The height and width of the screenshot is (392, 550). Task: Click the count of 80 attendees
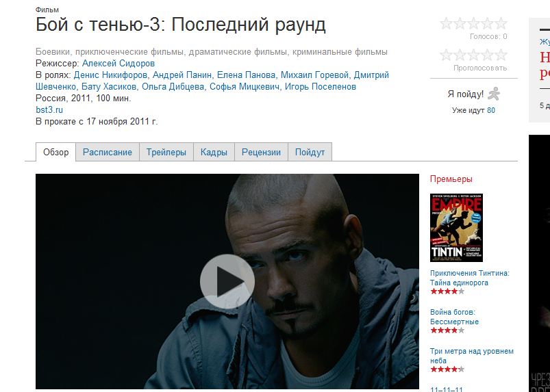coord(491,110)
